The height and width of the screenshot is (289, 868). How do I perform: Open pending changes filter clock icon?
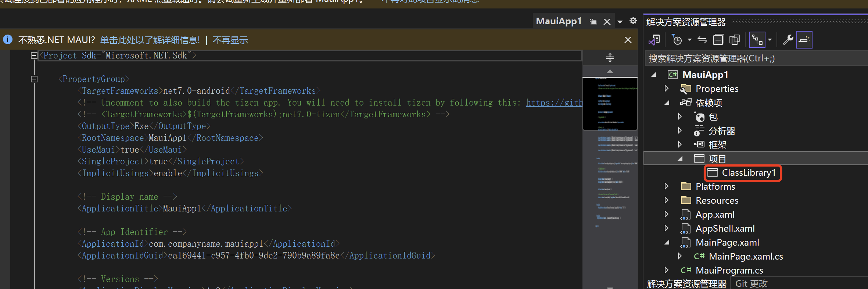(x=677, y=40)
